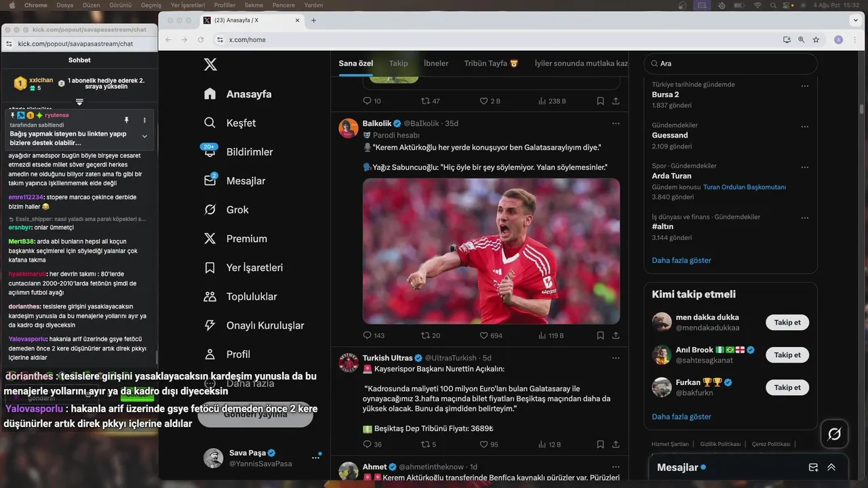868x488 pixels.
Task: Open Onaylı Kuruluşlar page
Action: 254,325
